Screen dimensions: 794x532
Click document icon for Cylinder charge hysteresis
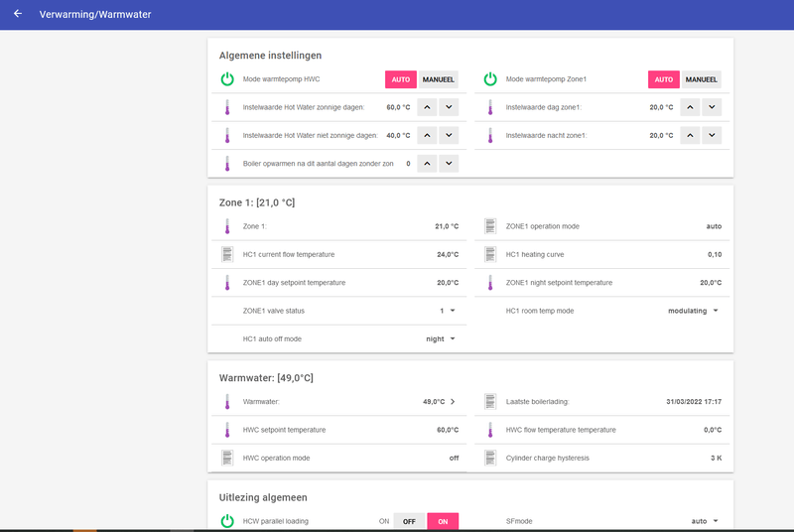[490, 459]
